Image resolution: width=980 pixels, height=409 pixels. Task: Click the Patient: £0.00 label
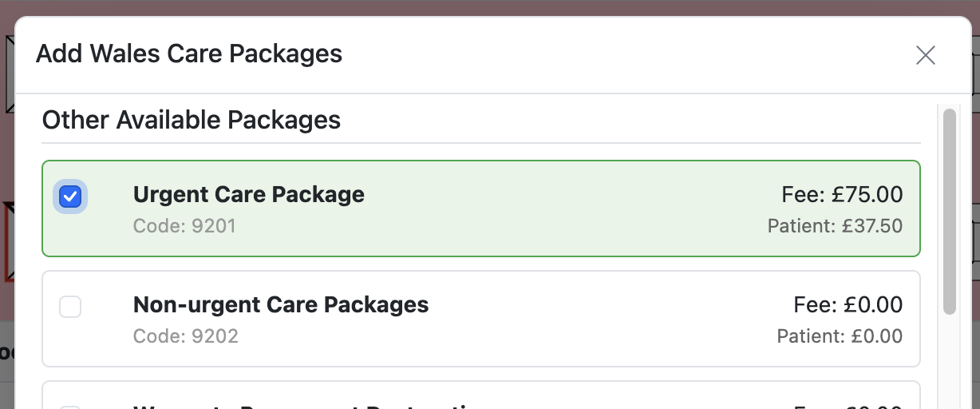pyautogui.click(x=839, y=336)
